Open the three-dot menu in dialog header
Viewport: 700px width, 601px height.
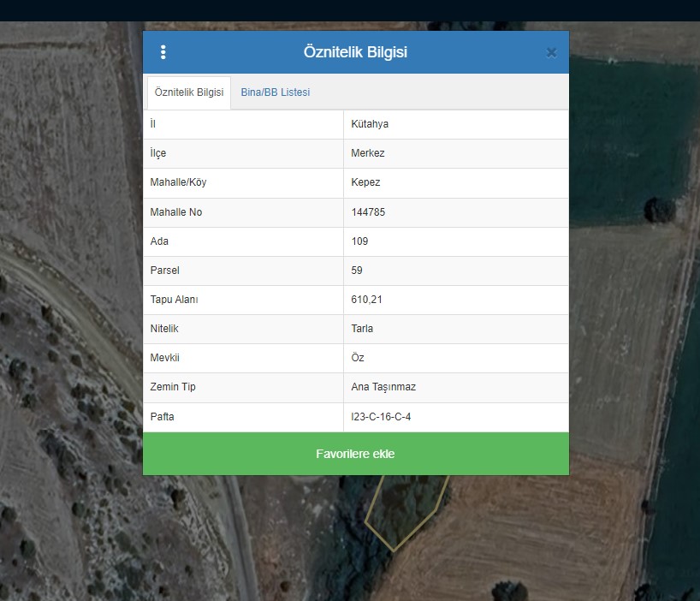[x=163, y=52]
